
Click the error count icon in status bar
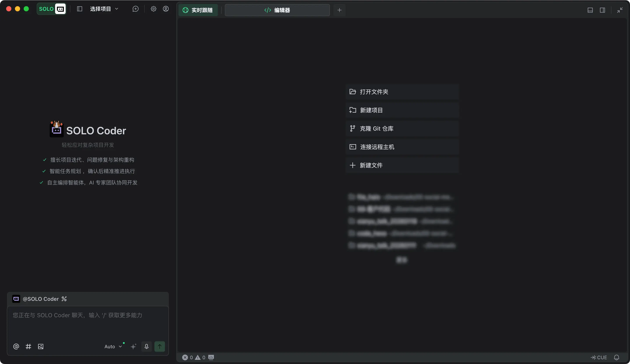[x=185, y=357]
